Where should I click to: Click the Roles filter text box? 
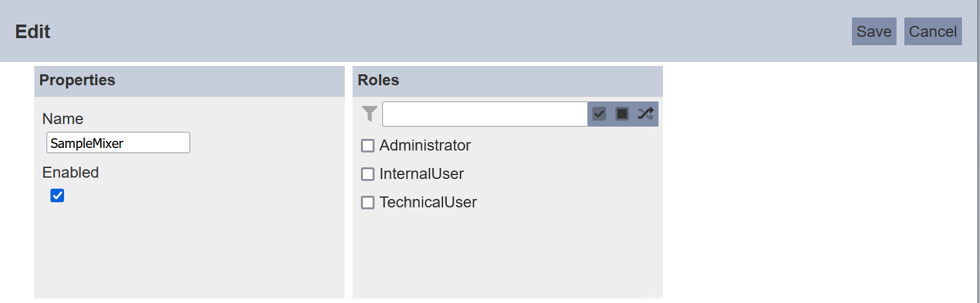tap(485, 114)
